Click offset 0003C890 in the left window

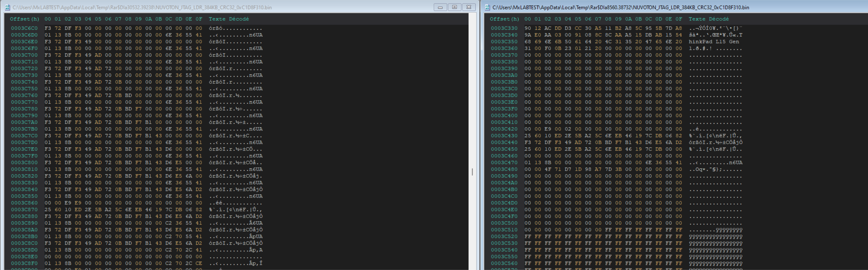pos(24,223)
